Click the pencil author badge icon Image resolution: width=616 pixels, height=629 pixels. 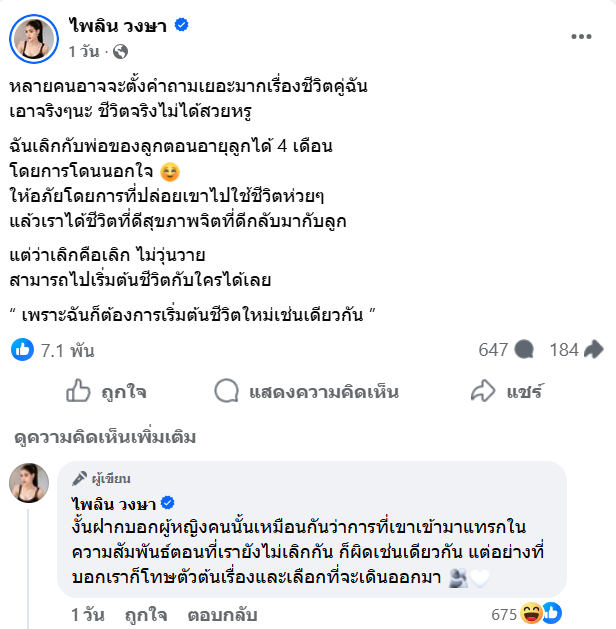click(79, 479)
